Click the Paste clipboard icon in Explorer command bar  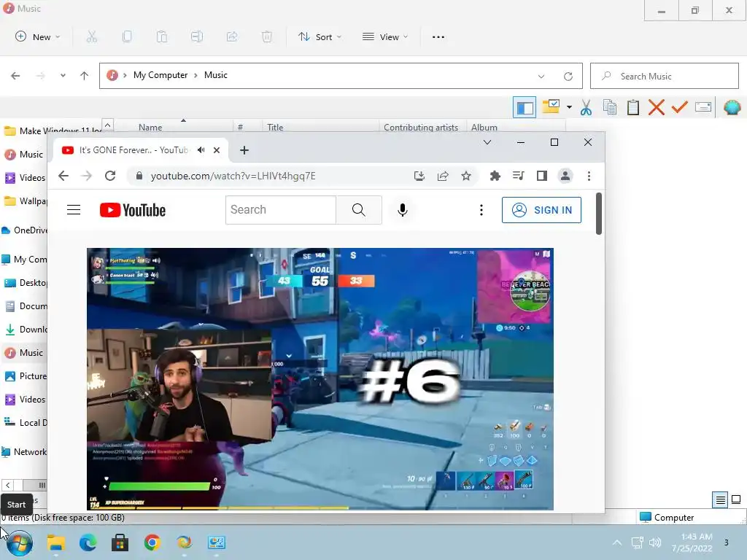point(162,36)
